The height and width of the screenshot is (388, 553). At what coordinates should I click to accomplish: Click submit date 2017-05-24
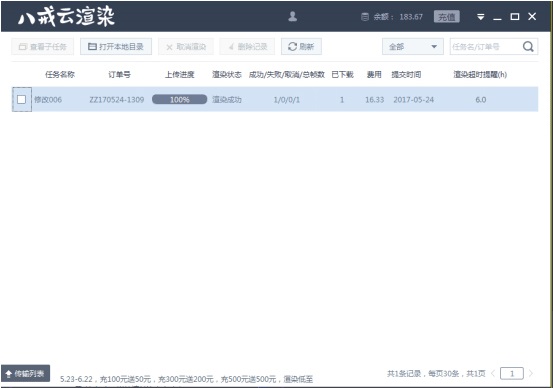[x=413, y=100]
